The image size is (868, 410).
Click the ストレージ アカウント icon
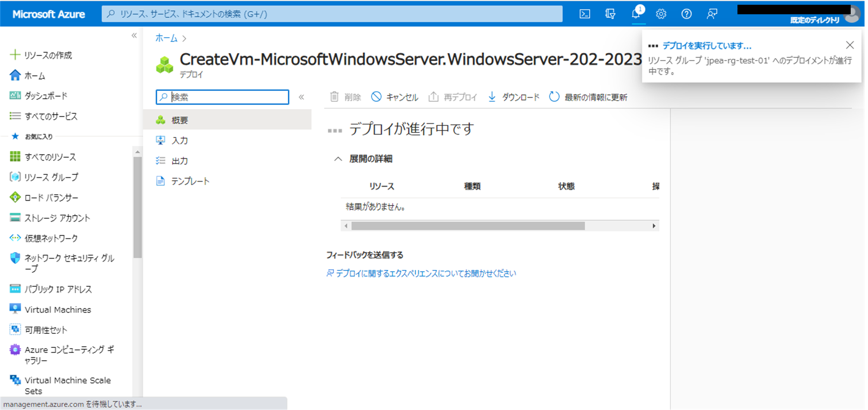[15, 217]
